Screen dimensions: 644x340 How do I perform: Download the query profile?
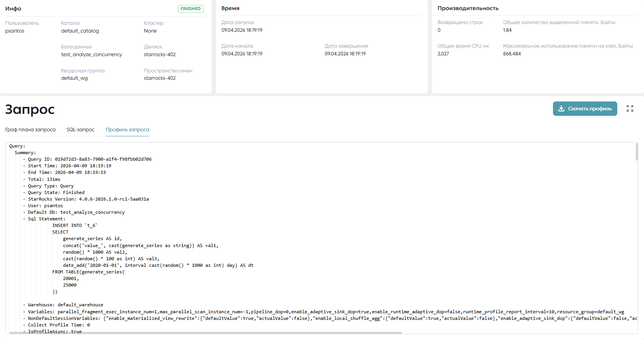pos(585,109)
